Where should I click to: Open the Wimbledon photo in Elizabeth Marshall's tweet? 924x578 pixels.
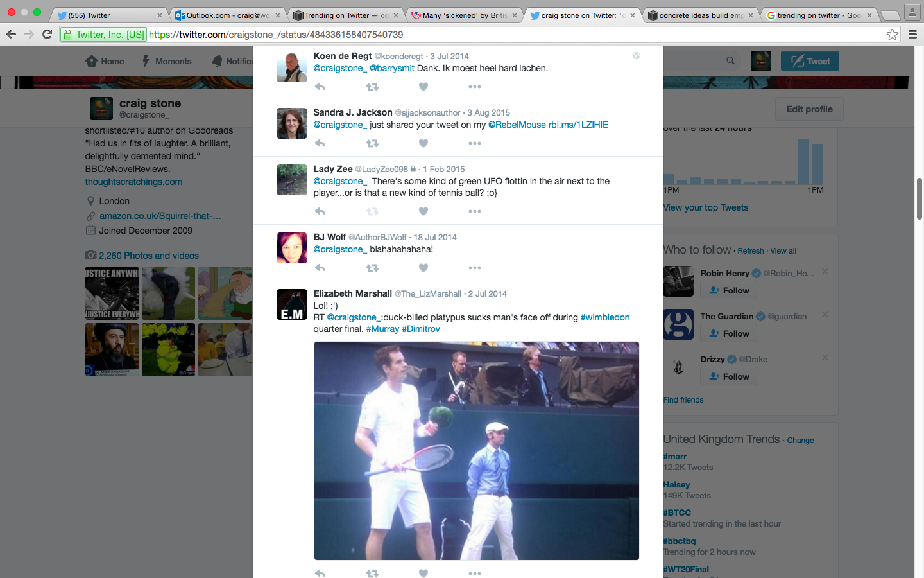tap(477, 451)
